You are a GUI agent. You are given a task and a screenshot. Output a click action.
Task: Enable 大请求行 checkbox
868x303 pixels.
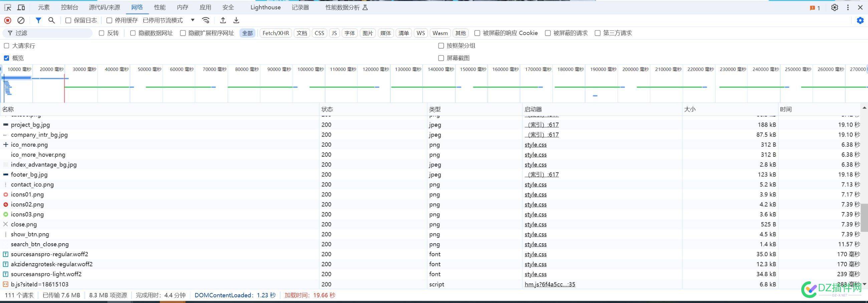coord(6,45)
